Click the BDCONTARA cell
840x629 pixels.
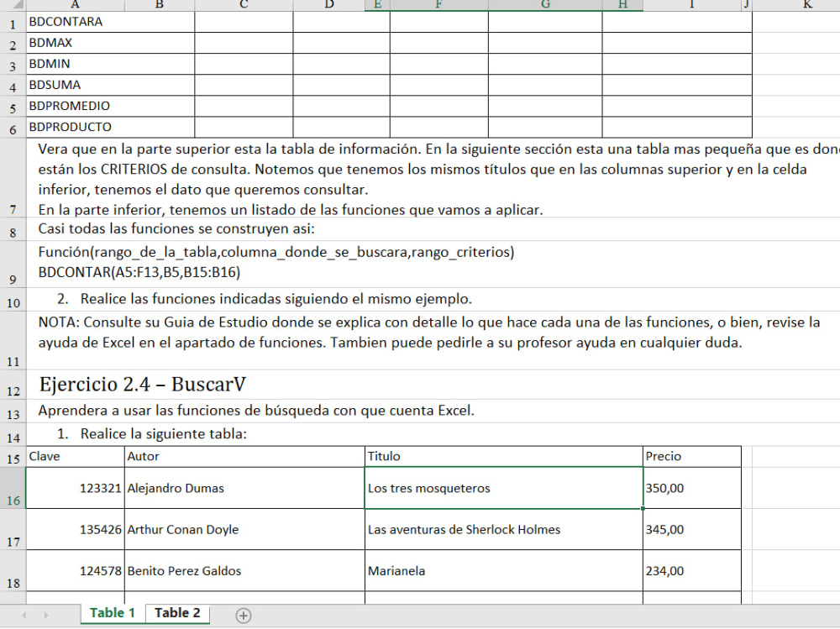[x=110, y=22]
